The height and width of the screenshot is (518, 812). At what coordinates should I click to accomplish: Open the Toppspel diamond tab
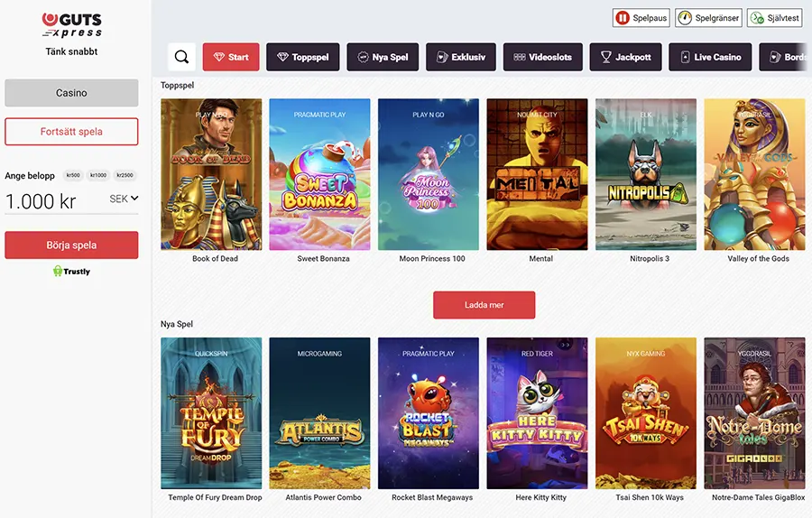[303, 57]
